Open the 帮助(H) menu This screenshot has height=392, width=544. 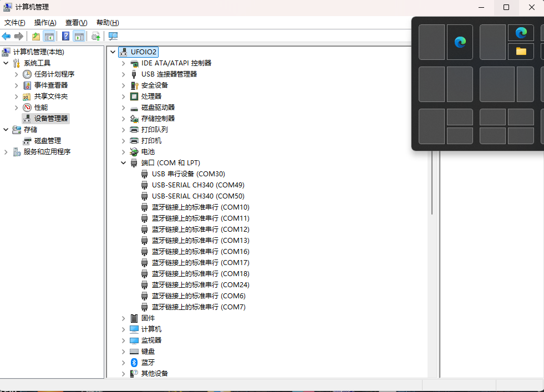pos(108,23)
